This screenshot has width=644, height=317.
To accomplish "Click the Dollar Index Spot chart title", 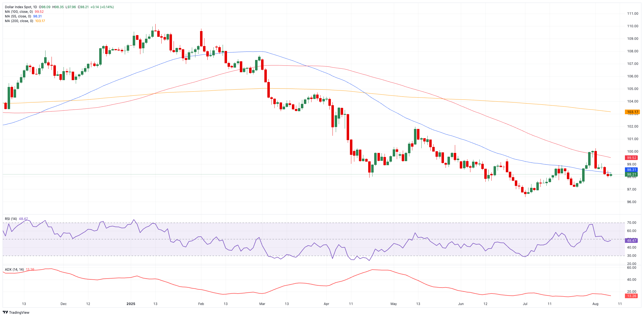I will pyautogui.click(x=21, y=7).
